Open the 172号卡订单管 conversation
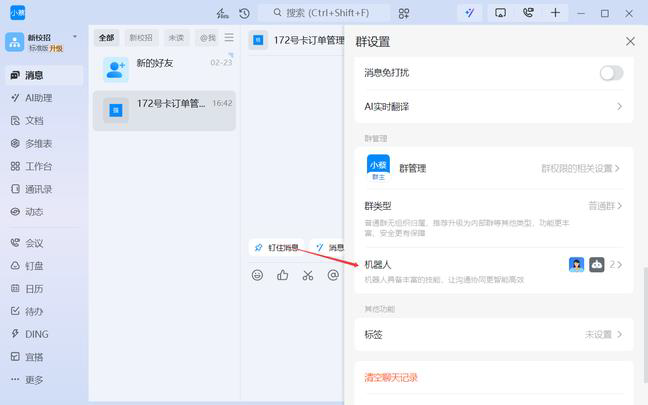Viewport: 648px width, 405px height. coord(164,110)
